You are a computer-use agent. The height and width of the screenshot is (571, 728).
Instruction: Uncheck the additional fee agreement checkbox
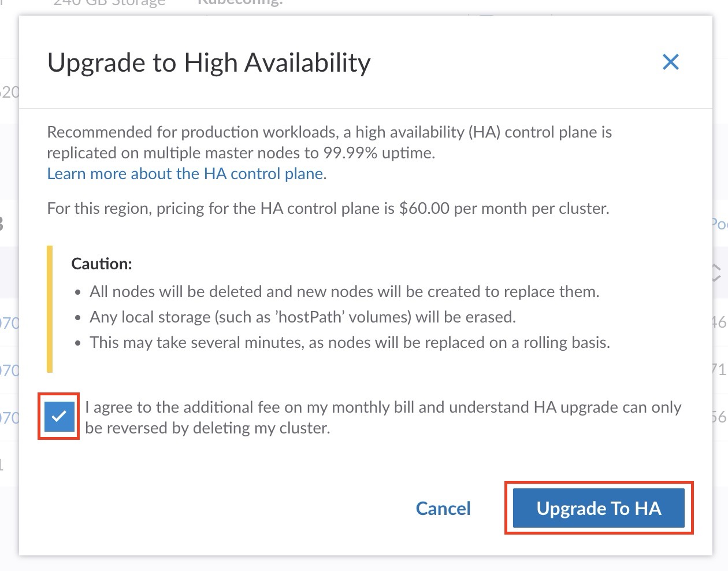(x=59, y=416)
